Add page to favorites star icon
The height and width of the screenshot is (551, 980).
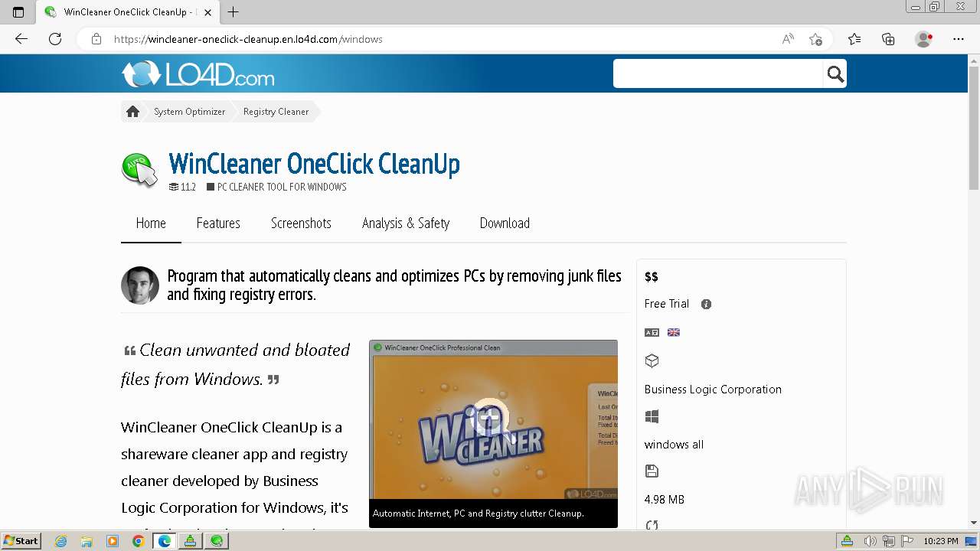[x=816, y=39]
